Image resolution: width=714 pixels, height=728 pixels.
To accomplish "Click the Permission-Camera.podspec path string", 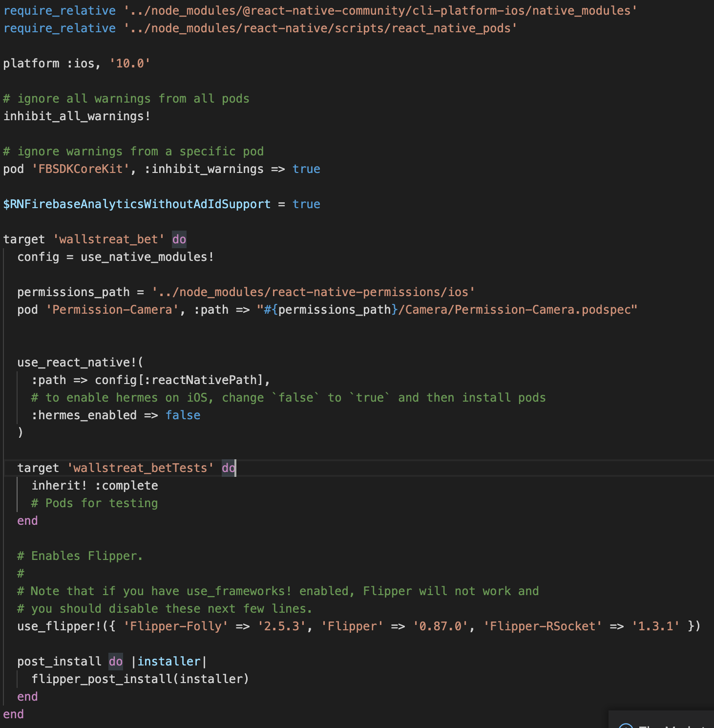I will pyautogui.click(x=447, y=310).
